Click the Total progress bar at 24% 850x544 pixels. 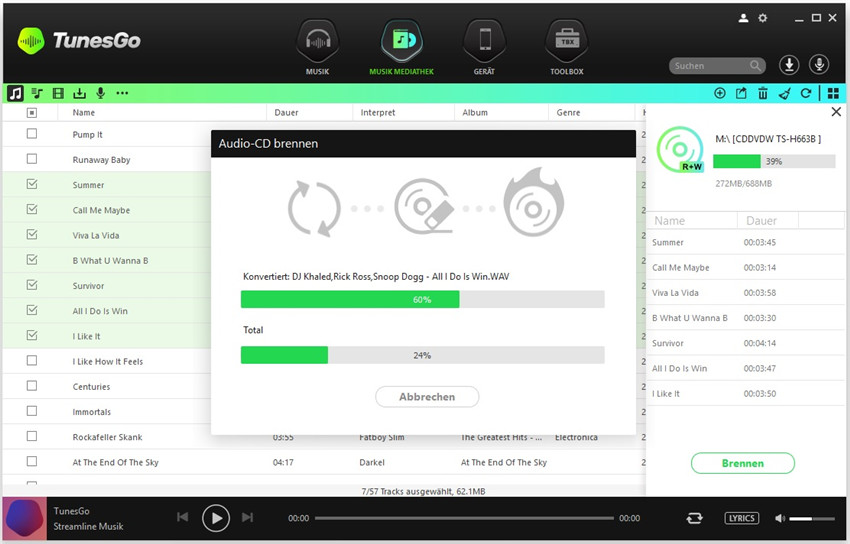[x=422, y=355]
